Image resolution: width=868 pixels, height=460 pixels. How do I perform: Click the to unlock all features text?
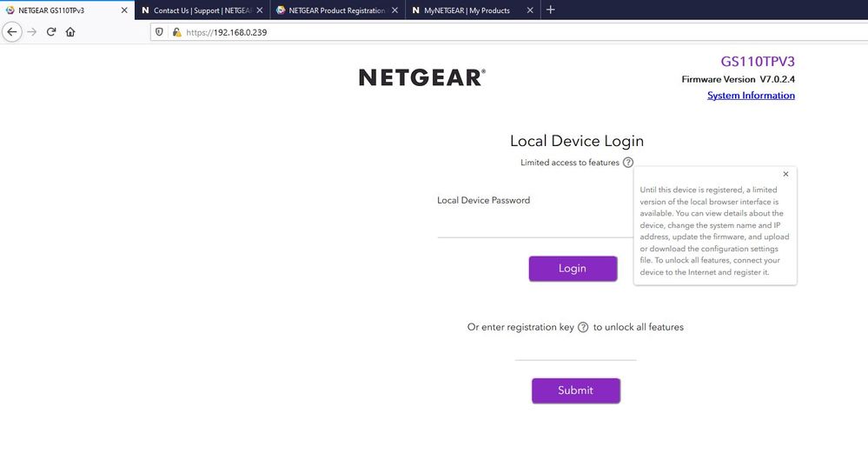(x=639, y=327)
